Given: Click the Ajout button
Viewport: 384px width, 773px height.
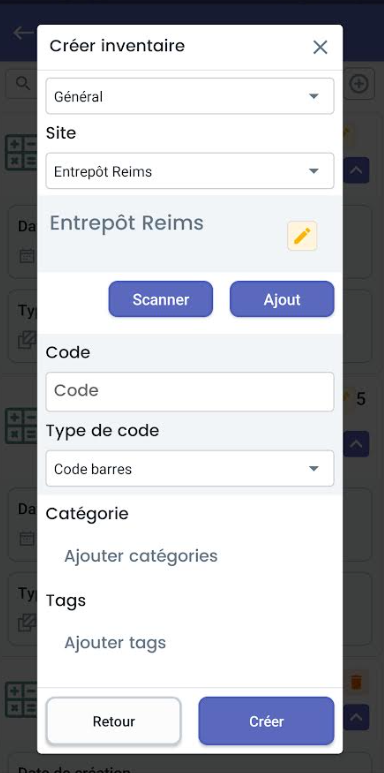Looking at the screenshot, I should pos(282,299).
